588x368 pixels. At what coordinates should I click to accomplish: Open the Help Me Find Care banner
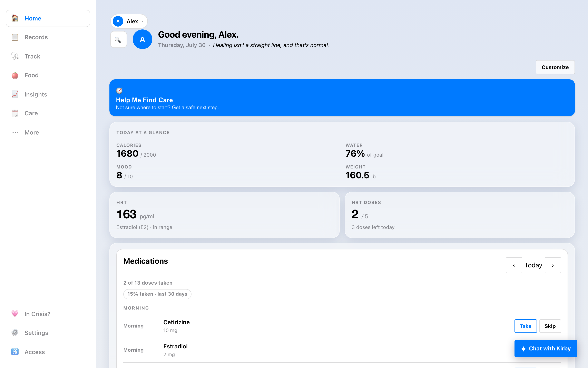click(x=342, y=98)
